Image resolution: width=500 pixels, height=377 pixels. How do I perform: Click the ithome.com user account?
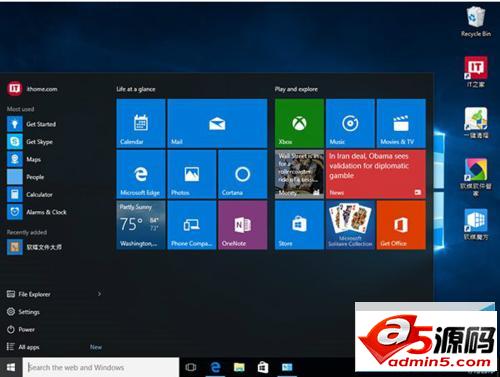[x=32, y=89]
